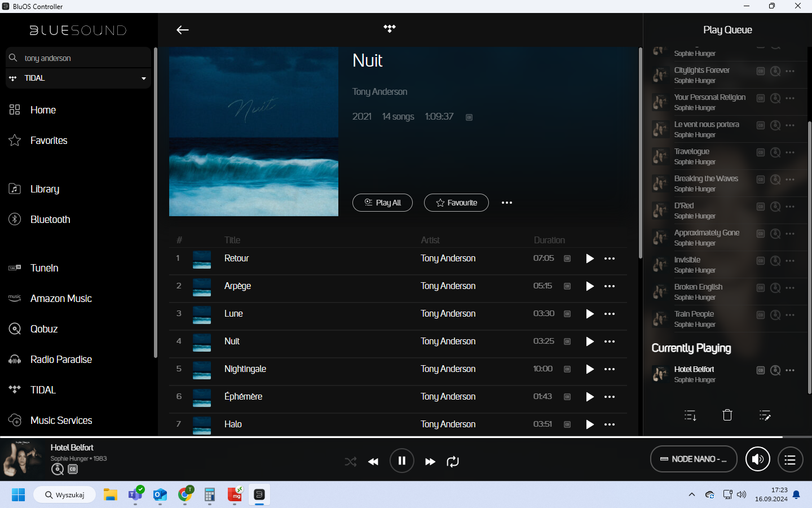Image resolution: width=812 pixels, height=508 pixels.
Task: Open Outlook from the taskbar
Action: pos(160,495)
